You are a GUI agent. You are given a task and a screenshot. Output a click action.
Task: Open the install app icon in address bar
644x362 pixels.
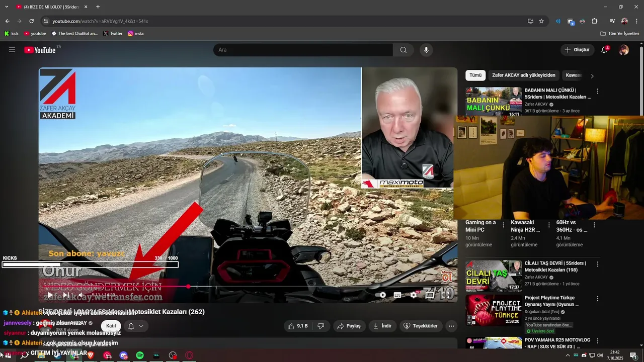tap(530, 21)
